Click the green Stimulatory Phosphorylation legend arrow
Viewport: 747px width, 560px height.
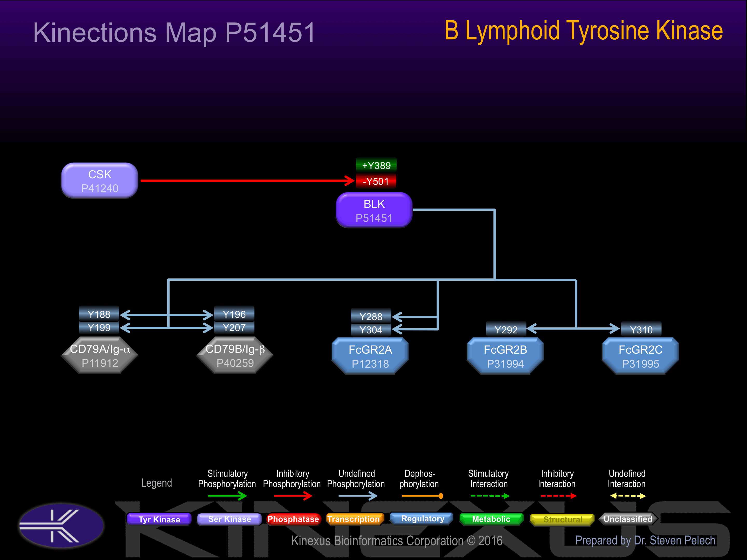click(227, 496)
